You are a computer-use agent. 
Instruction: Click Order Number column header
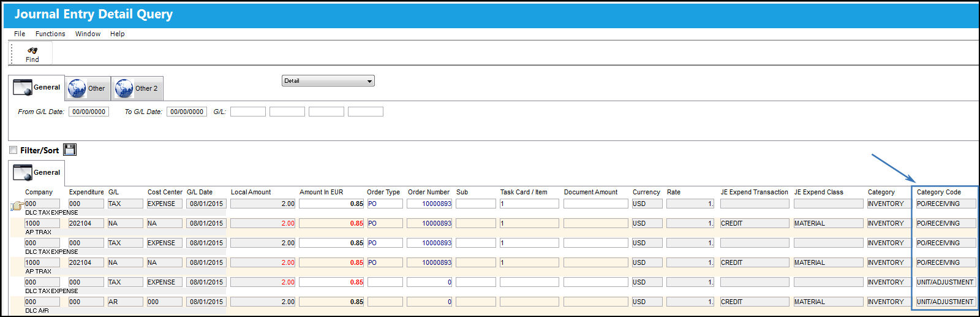[429, 192]
